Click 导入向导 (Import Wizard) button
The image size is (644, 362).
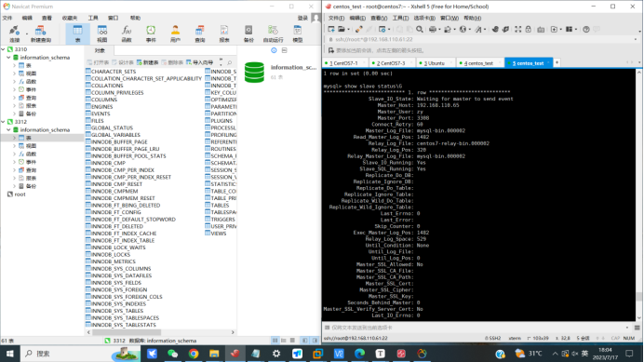pos(199,62)
